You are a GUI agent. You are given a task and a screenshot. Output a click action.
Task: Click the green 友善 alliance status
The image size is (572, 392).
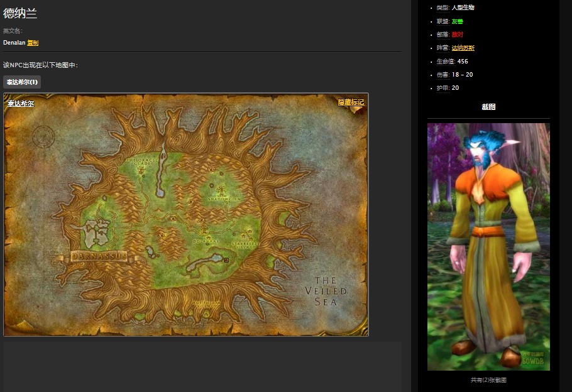[457, 21]
